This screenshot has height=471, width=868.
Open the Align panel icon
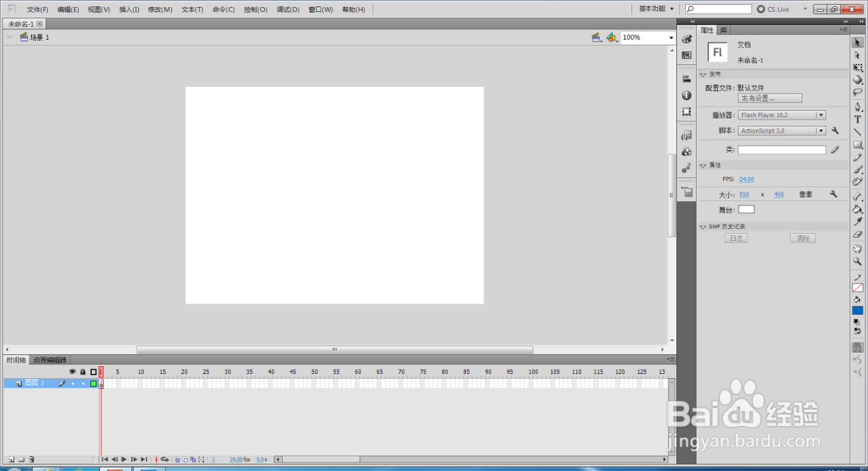[687, 79]
